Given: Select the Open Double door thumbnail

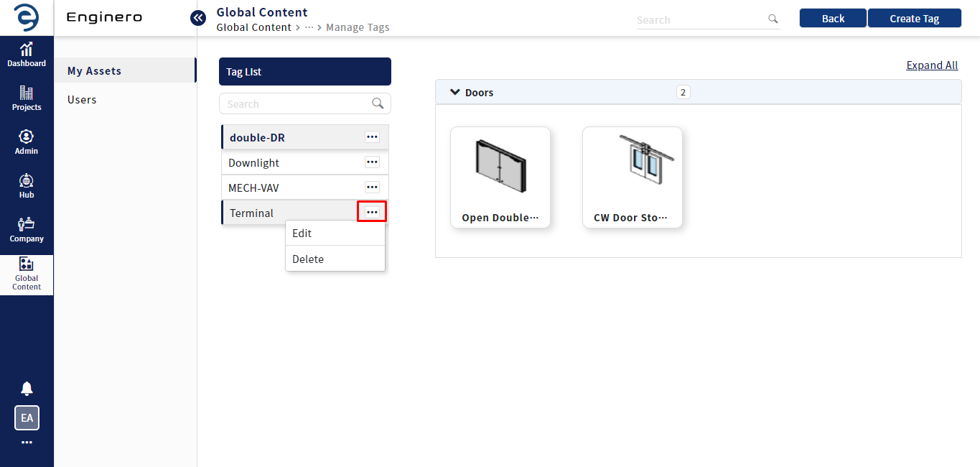Looking at the screenshot, I should point(500,177).
